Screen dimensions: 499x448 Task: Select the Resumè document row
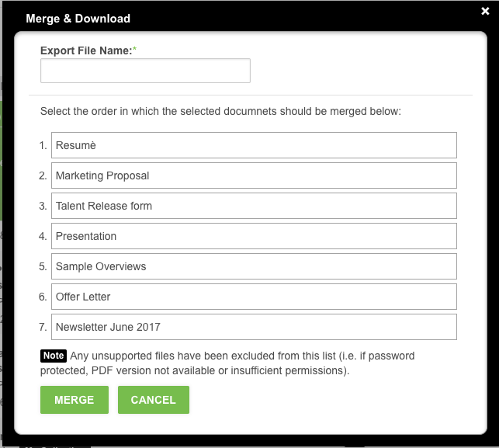pyautogui.click(x=254, y=145)
